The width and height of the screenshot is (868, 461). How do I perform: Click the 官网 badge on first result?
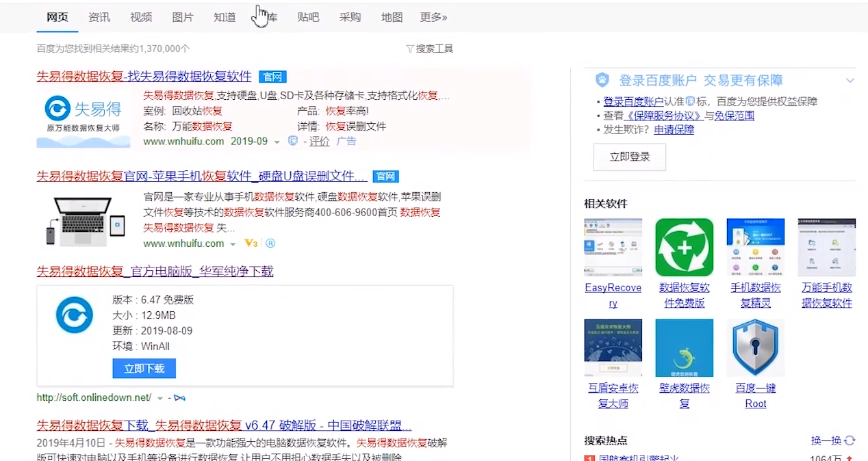pos(272,77)
